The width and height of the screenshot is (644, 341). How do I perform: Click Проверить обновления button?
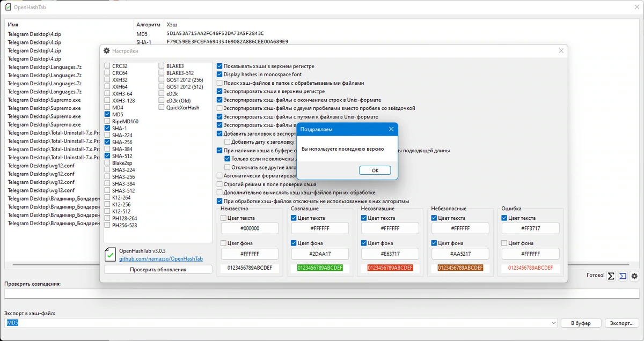[158, 270]
